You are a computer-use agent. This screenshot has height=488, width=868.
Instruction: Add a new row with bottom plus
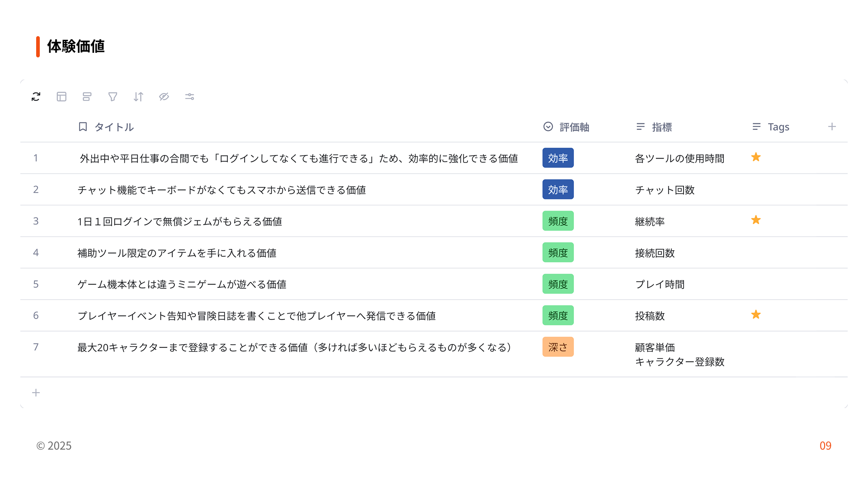(36, 393)
